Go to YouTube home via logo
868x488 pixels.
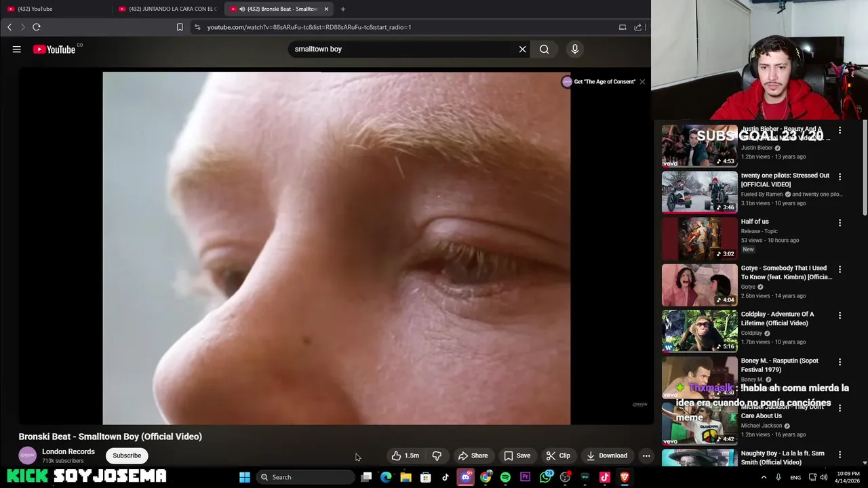click(x=54, y=49)
